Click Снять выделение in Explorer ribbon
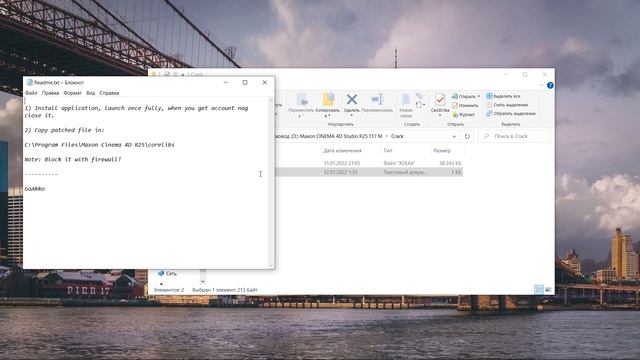Screen dimensions: 640x360 507,105
